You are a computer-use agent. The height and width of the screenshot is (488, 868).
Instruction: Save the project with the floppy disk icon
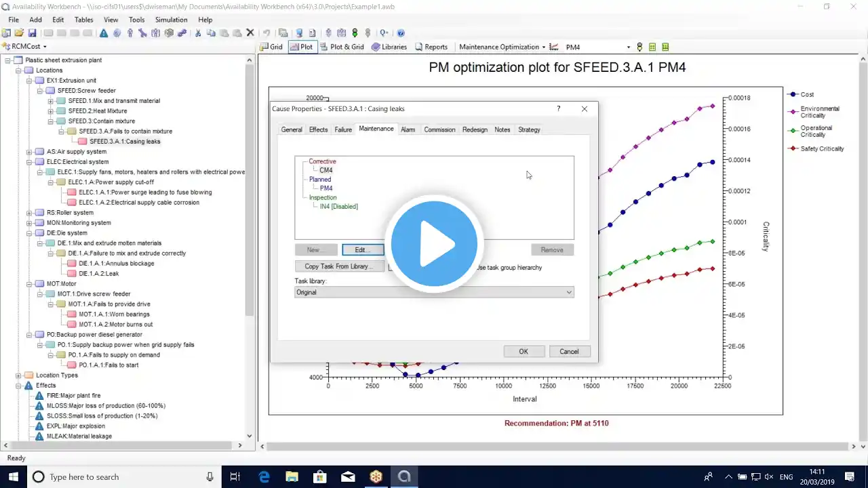tap(32, 33)
